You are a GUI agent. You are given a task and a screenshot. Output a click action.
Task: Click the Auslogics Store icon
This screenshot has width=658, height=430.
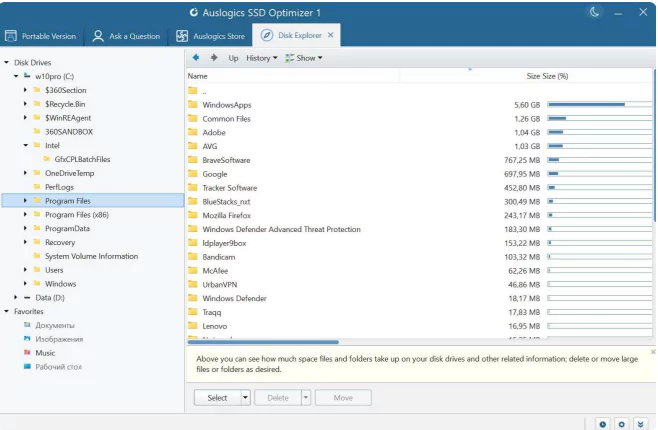click(182, 36)
